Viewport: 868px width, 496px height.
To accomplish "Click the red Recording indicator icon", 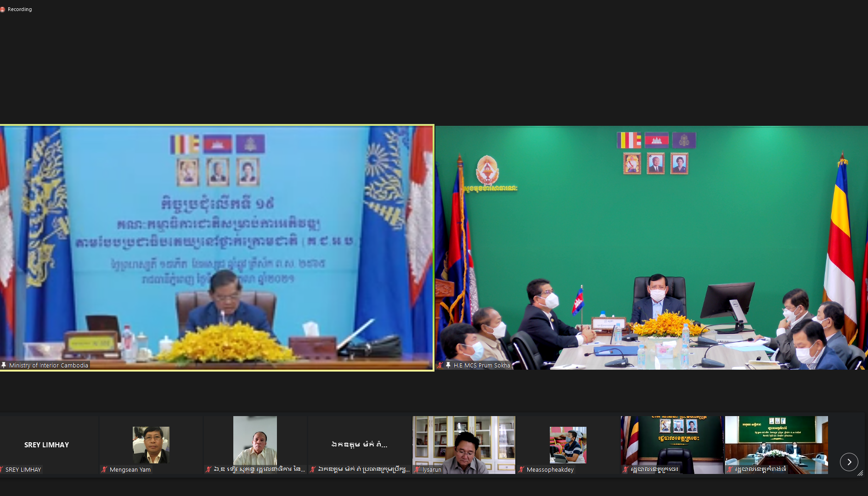I will pyautogui.click(x=3, y=9).
